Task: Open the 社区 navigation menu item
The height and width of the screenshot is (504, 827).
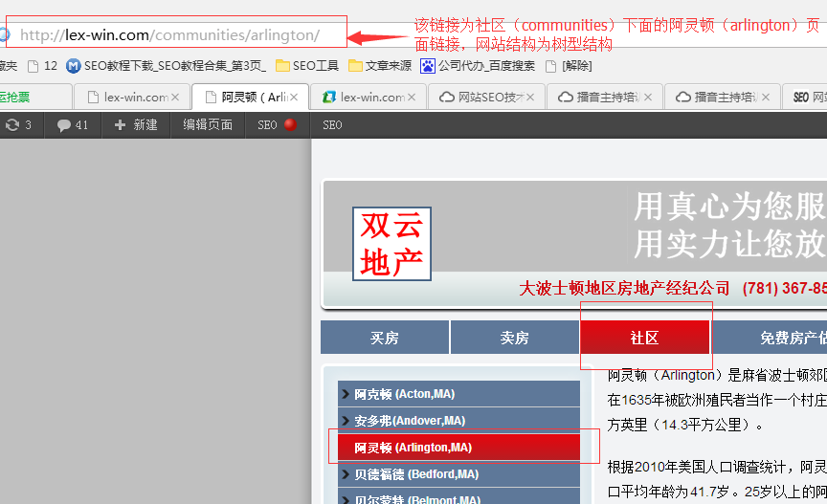Action: pos(644,338)
